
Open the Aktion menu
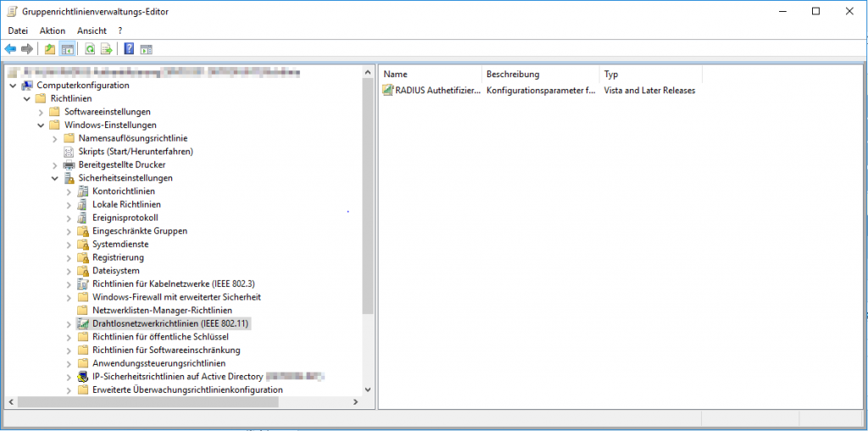(53, 31)
